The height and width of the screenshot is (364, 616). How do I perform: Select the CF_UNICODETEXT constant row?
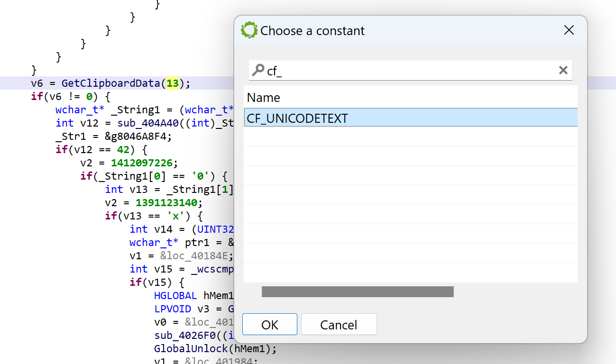[410, 118]
